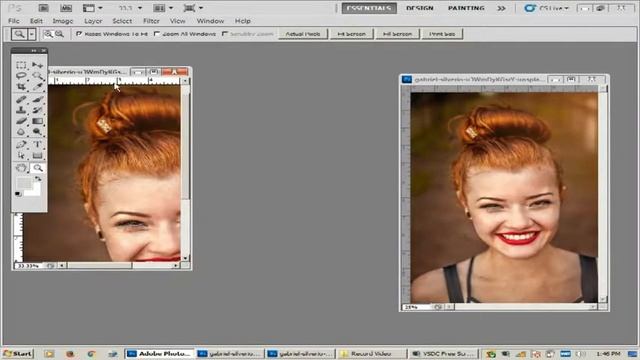Select the History Brush tool

point(38,110)
